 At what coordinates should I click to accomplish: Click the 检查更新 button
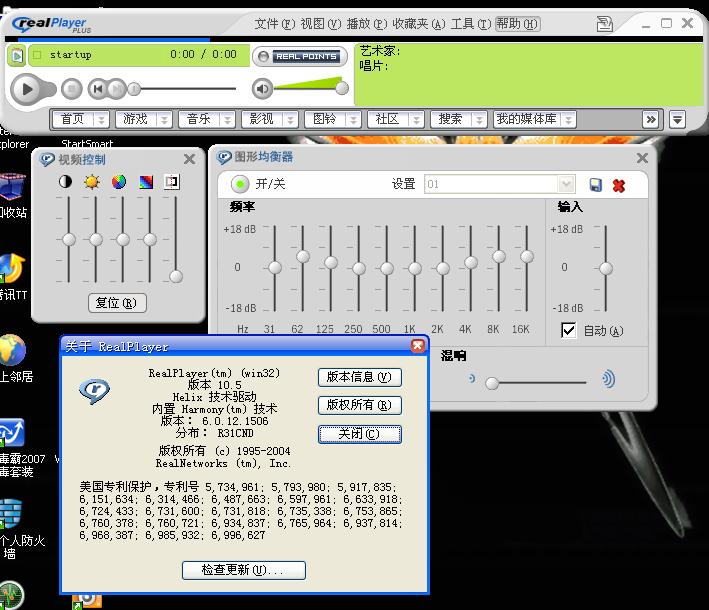[x=244, y=570]
